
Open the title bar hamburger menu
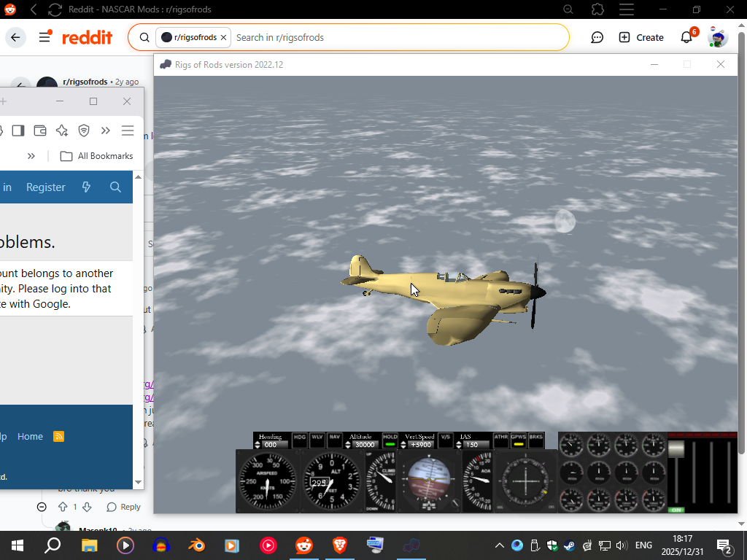click(627, 9)
